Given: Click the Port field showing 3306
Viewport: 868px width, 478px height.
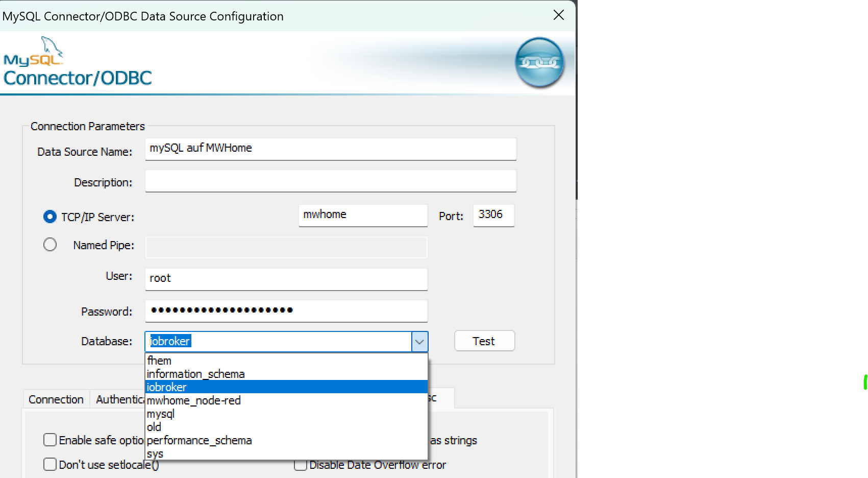Looking at the screenshot, I should point(493,215).
